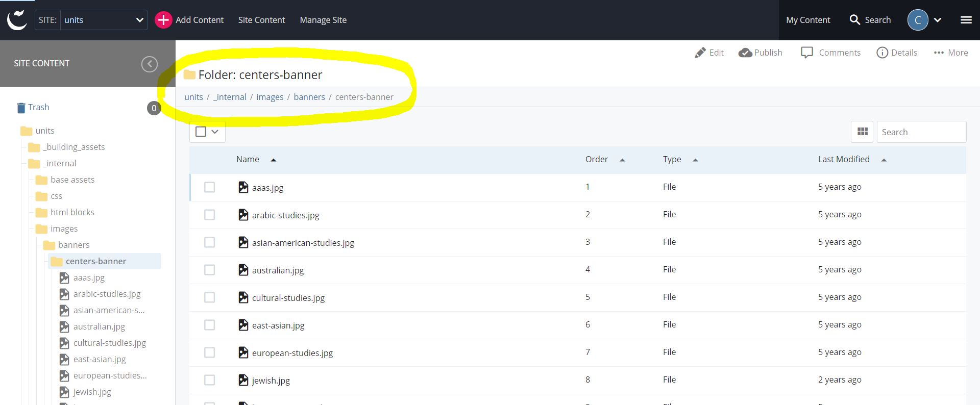Click cultural-studies.jpg file icon in sidebar tree
Screen dimensions: 980x405
(x=64, y=343)
